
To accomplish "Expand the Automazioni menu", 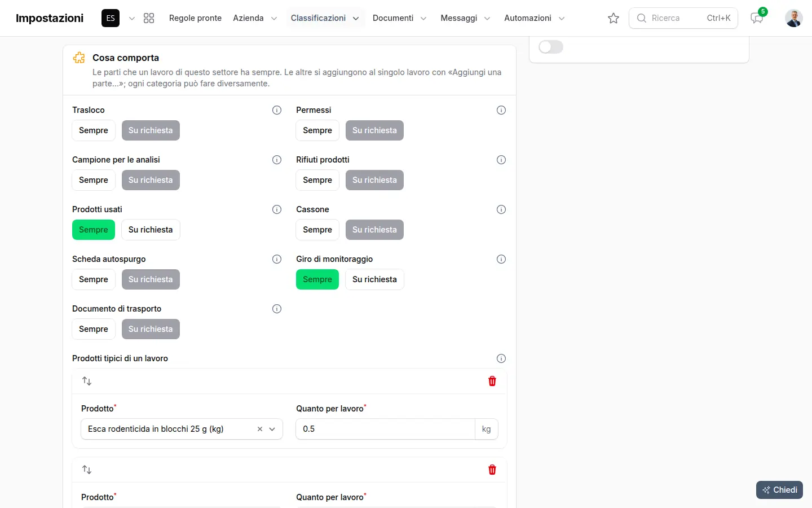I will coord(534,18).
